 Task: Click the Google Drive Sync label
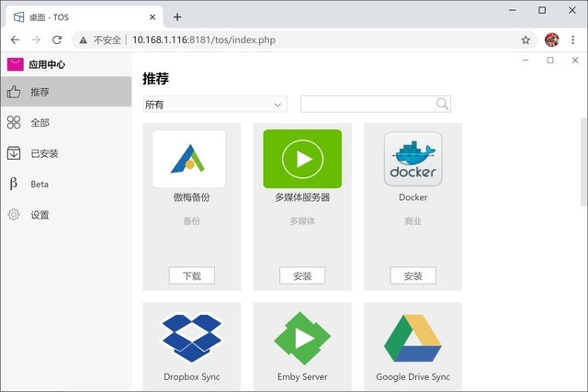coord(413,376)
